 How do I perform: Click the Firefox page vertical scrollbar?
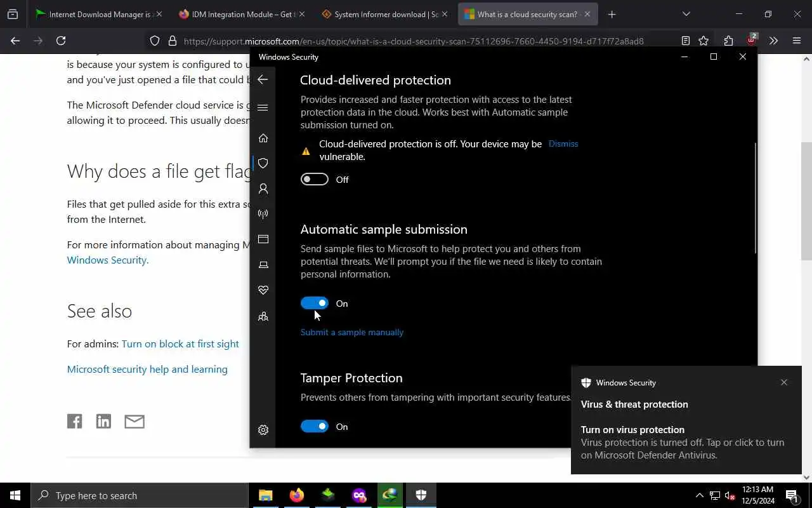pyautogui.click(x=806, y=201)
